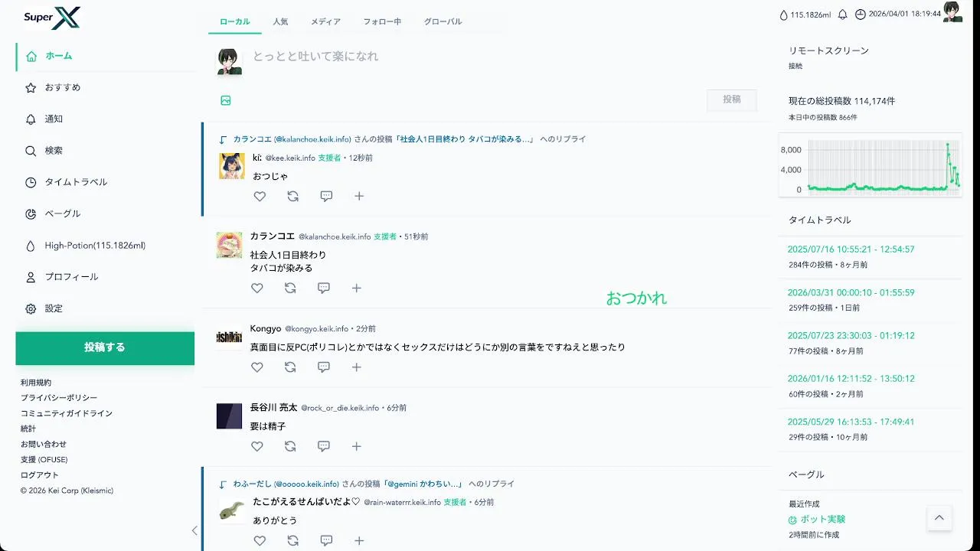Screen dimensions: 980x551
Task: Open the 2026/03/31 00:00:10 time travel link
Action: 851,292
